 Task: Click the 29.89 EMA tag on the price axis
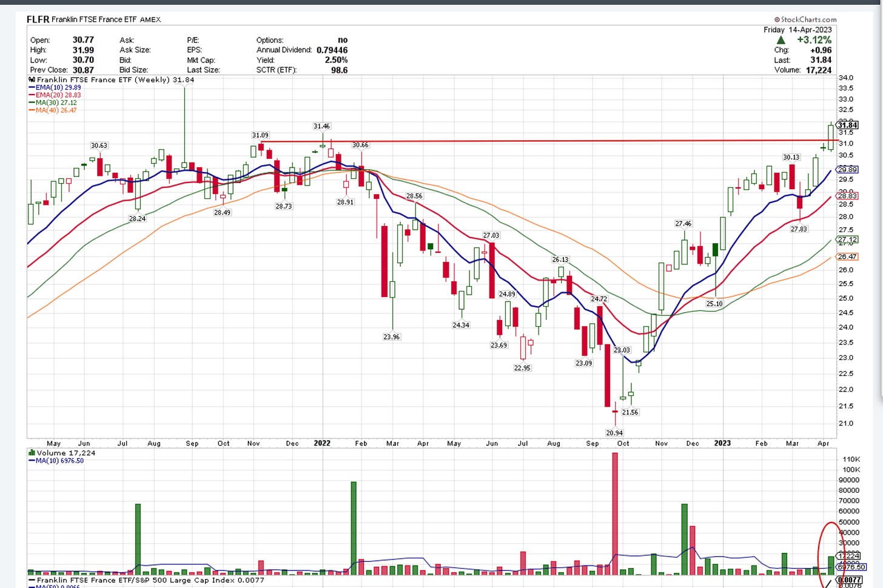(x=847, y=170)
